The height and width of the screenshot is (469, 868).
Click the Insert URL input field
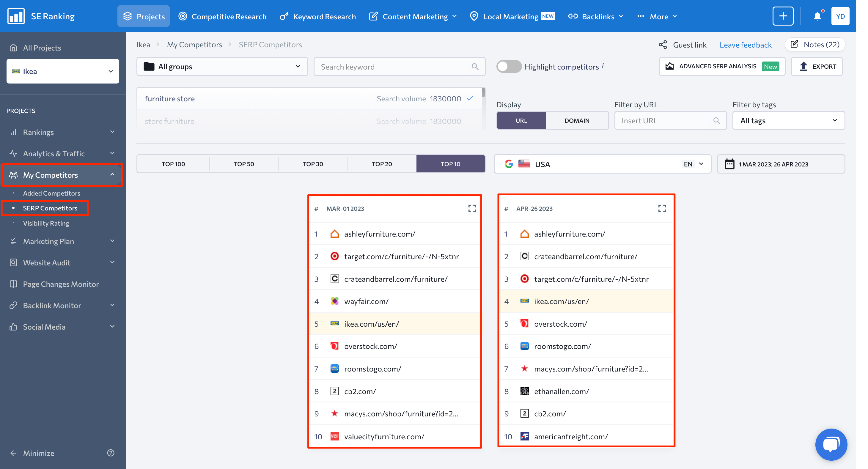670,121
